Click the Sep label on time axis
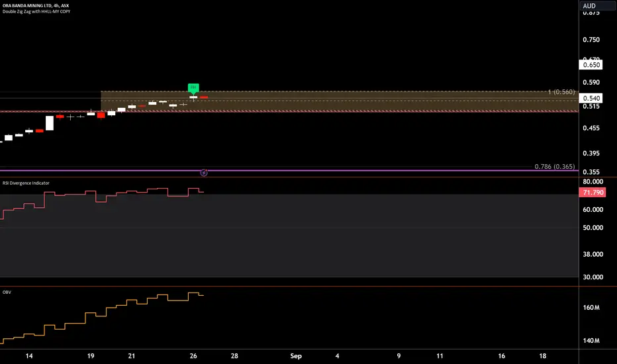Screen dimensions: 617x364 pos(296,356)
